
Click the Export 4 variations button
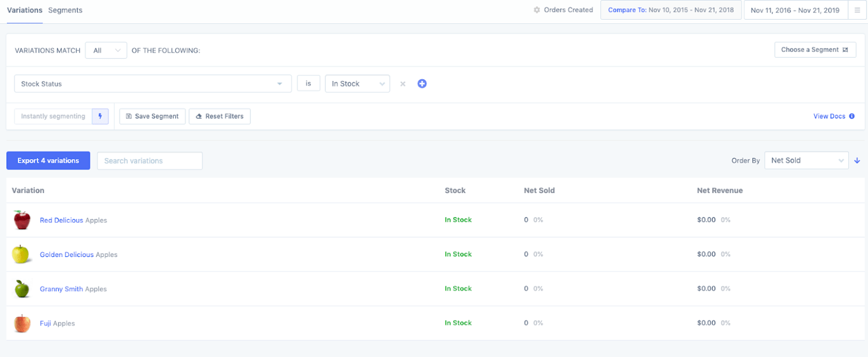[48, 161]
